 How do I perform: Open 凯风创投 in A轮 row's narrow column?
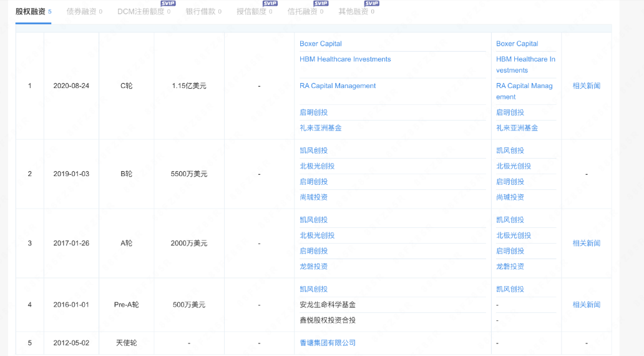[510, 220]
